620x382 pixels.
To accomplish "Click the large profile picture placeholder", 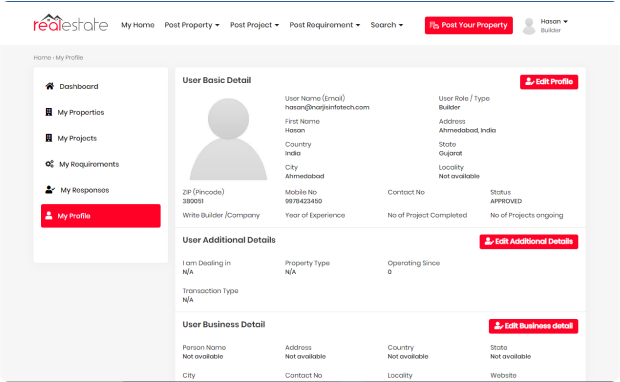I will click(x=228, y=139).
